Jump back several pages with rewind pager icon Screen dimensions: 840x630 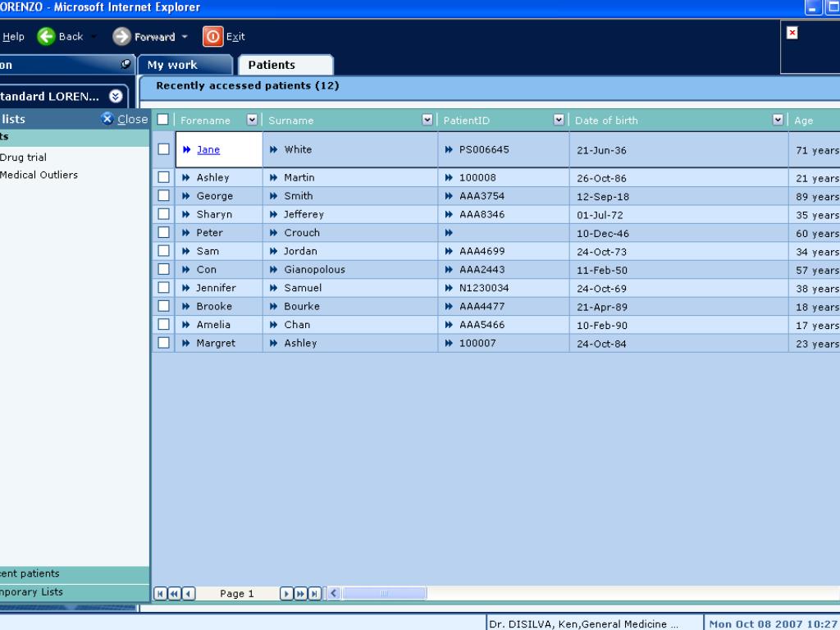point(174,593)
